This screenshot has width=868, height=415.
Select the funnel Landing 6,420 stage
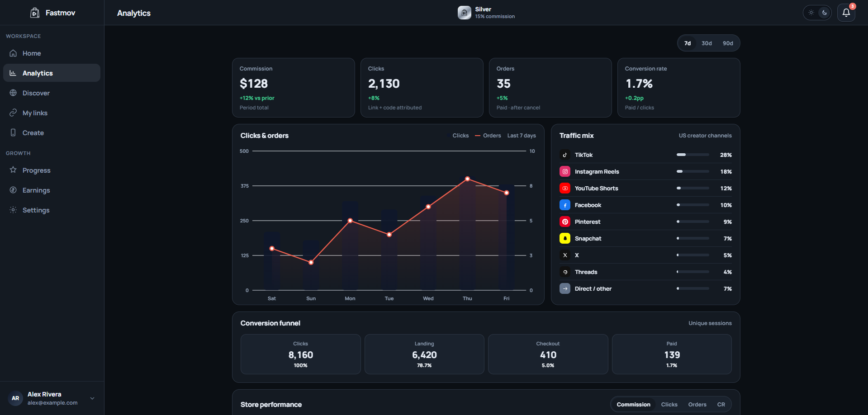click(424, 354)
